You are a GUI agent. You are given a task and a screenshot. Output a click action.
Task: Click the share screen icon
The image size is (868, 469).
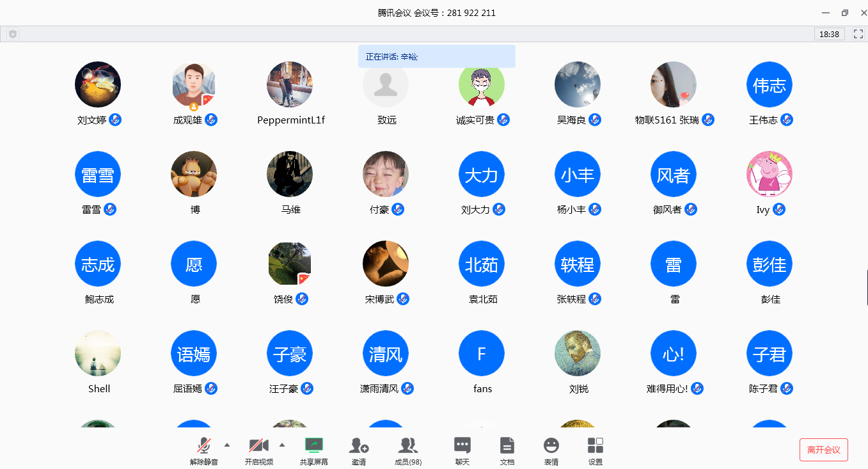(313, 445)
